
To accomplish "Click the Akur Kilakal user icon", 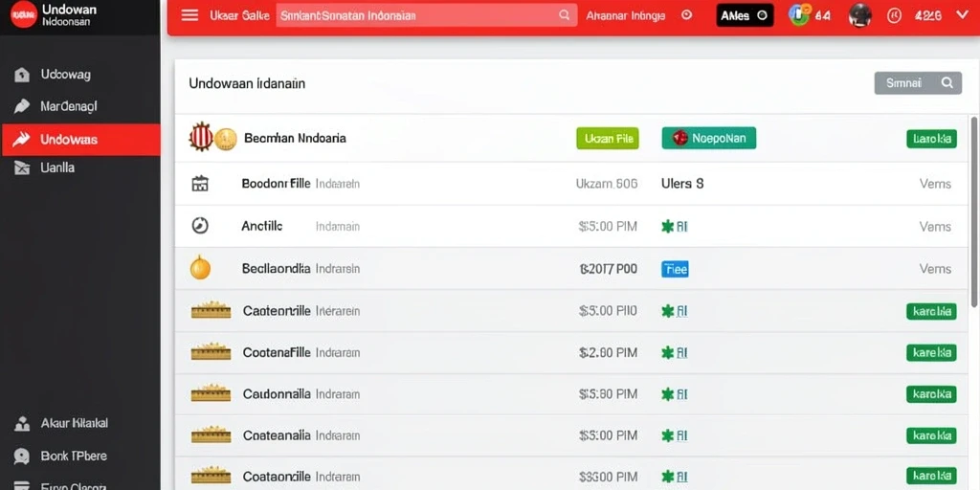I will coord(22,424).
